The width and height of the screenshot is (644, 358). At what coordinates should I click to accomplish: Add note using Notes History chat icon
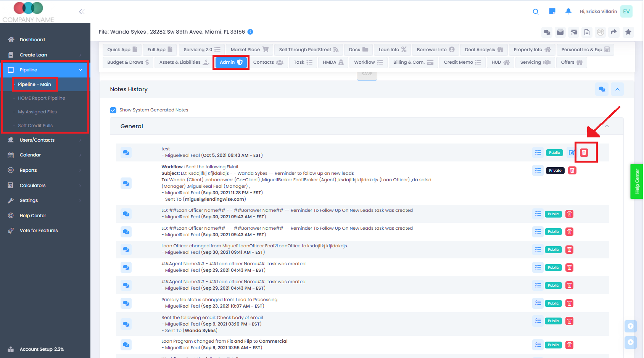[602, 89]
